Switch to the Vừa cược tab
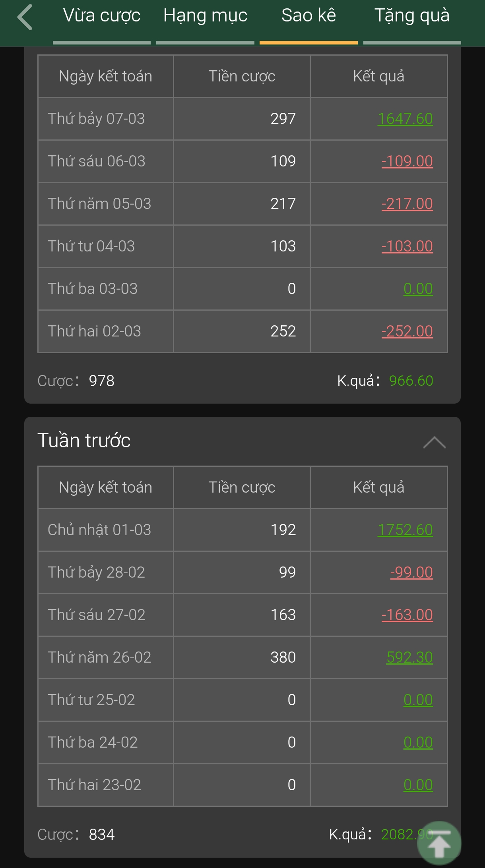 pos(102,16)
